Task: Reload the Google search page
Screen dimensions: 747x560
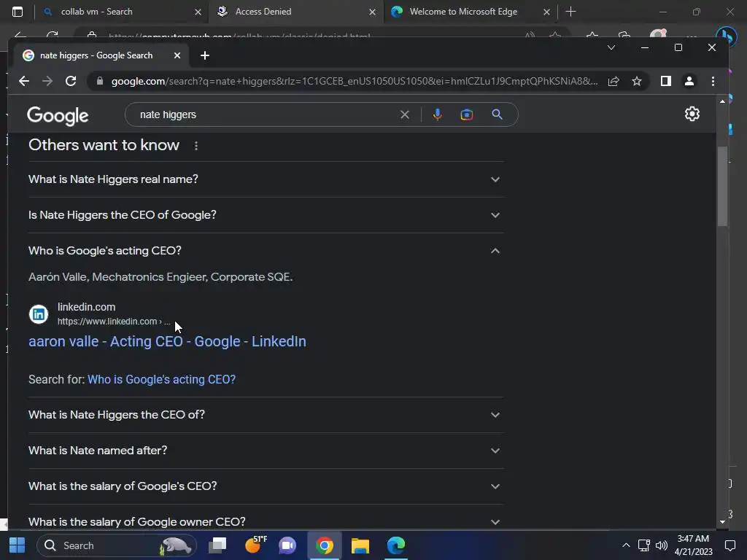Action: point(71,81)
